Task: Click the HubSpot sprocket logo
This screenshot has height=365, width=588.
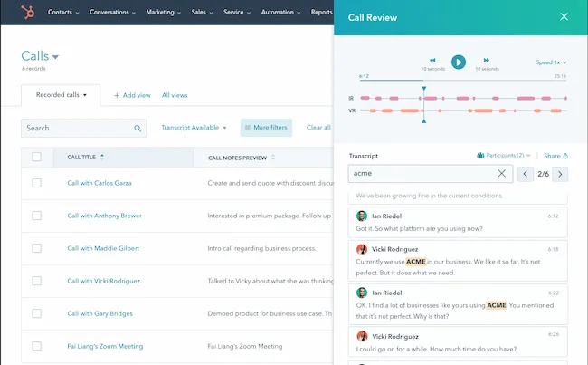Action: [x=28, y=12]
